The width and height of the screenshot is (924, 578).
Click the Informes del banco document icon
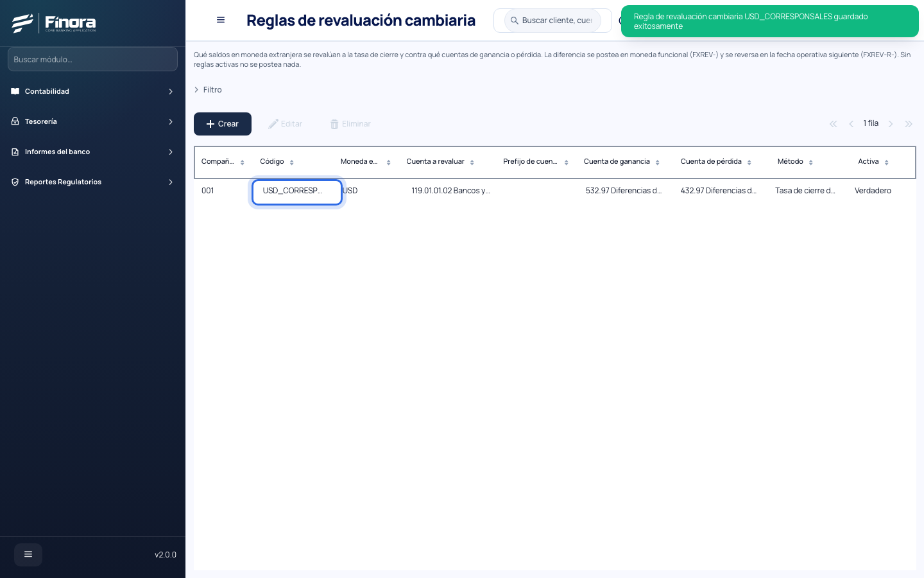pyautogui.click(x=15, y=152)
